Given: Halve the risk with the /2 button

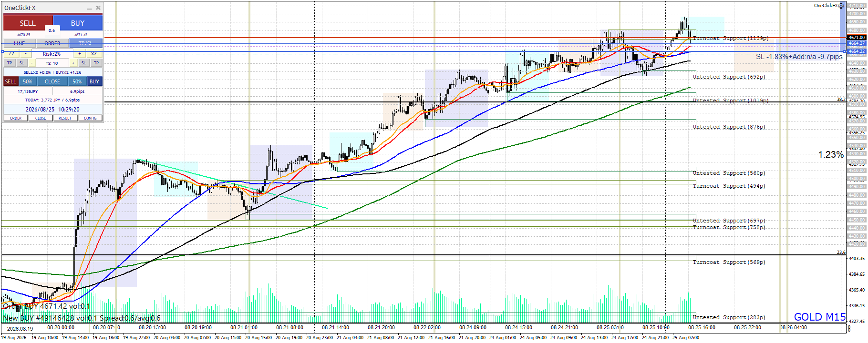Looking at the screenshot, I should point(11,54).
